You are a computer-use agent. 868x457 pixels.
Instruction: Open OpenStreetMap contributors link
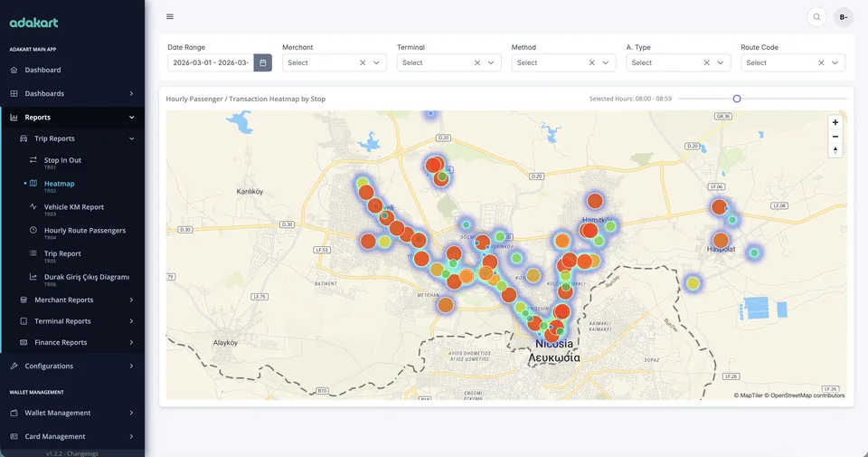[x=805, y=395]
